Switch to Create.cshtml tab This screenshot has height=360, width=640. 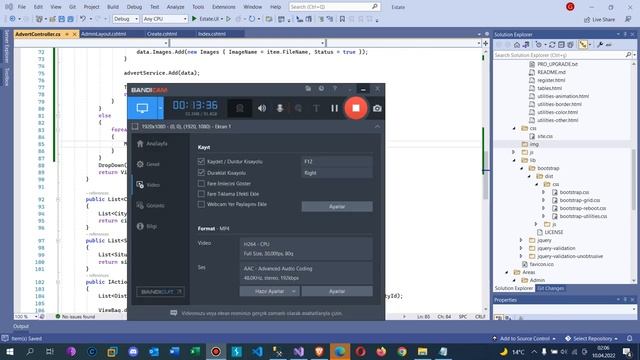tap(162, 34)
